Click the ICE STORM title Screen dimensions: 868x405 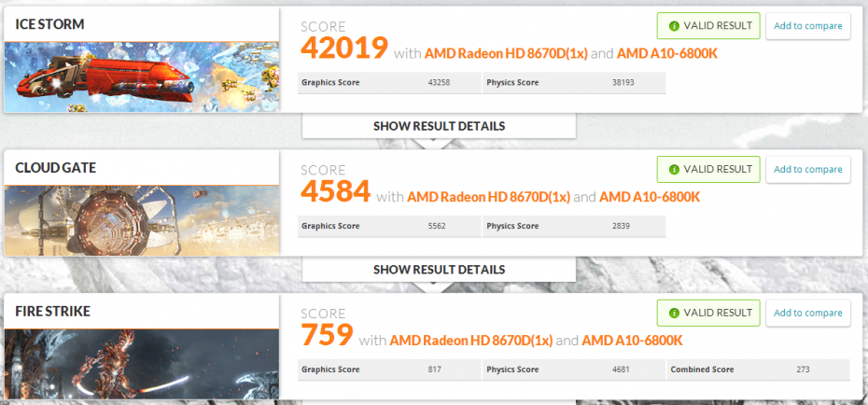(49, 24)
